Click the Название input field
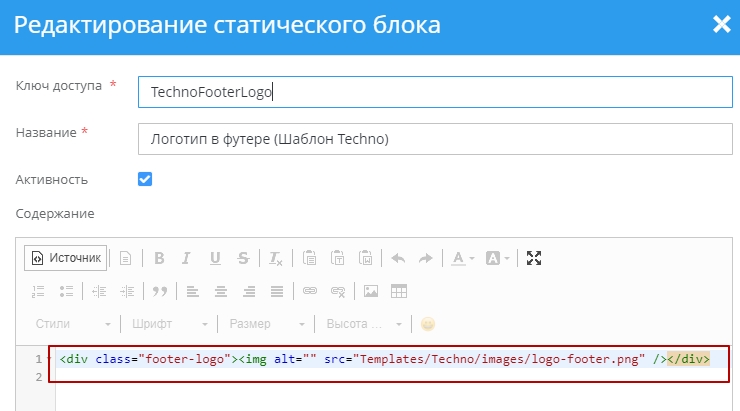Viewport: 740px width, 411px height. click(x=435, y=139)
